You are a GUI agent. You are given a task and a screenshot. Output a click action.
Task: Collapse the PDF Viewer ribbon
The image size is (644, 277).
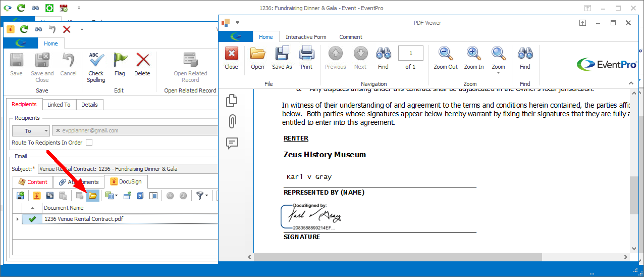coord(631,82)
